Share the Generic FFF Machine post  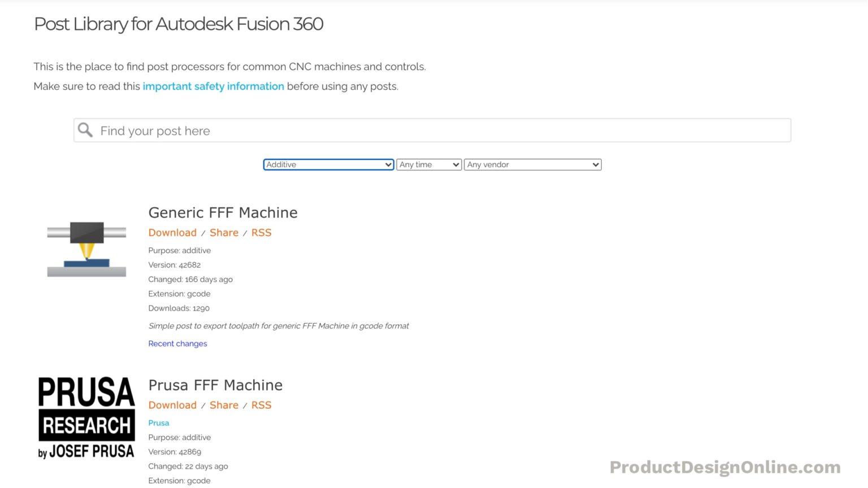click(x=224, y=232)
